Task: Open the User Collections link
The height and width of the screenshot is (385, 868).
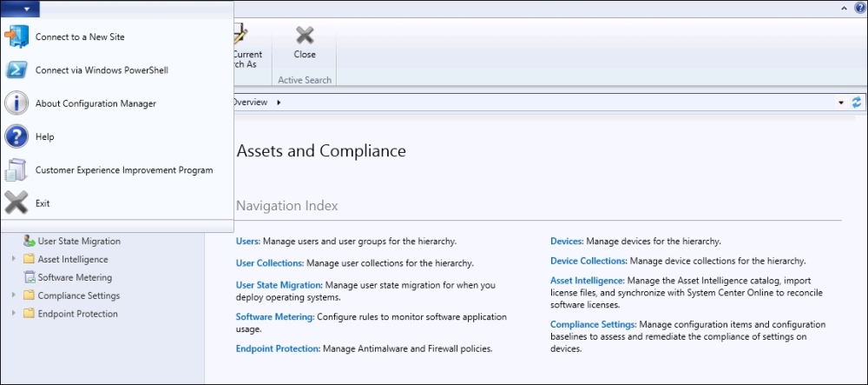Action: [270, 263]
